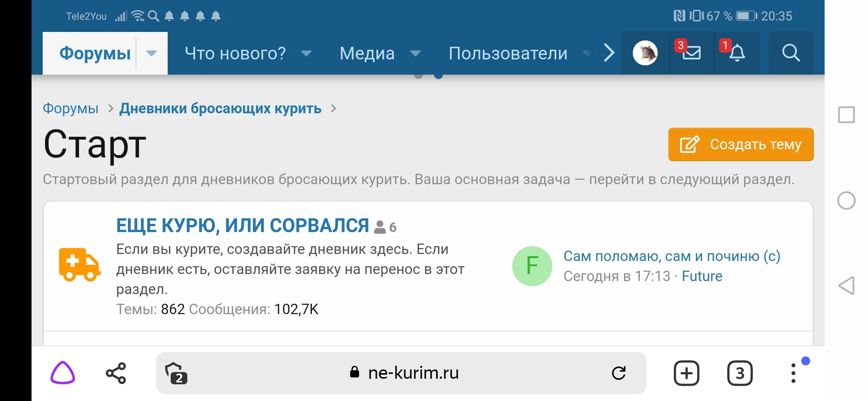This screenshot has width=868, height=401.
Task: Expand the Форумы dropdown
Action: tap(151, 53)
